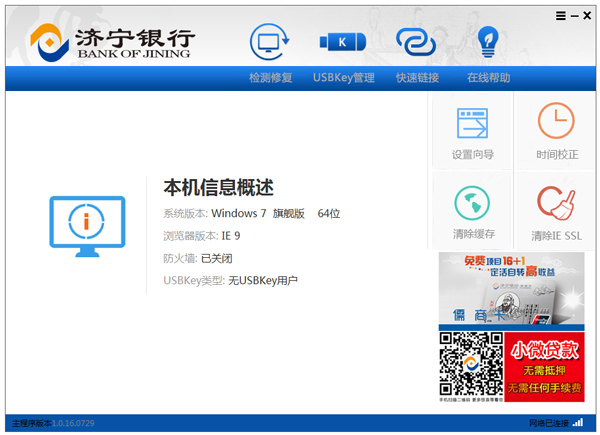
Task: Switch to the 检测修复 tab
Action: coord(270,78)
